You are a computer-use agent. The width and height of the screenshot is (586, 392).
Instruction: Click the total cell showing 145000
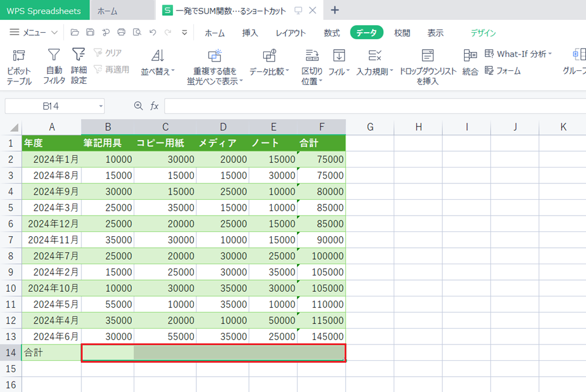(x=322, y=336)
